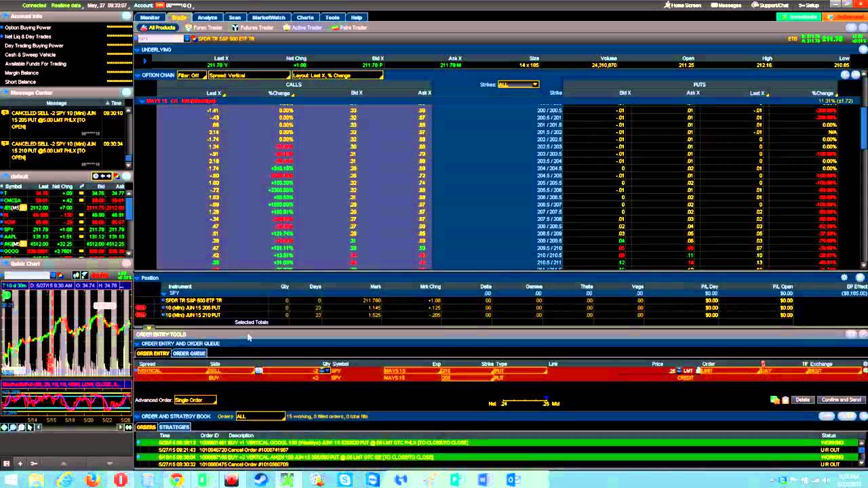Open the Orders ALL filter dropdown
Viewport: 868px width, 488px height.
point(260,416)
